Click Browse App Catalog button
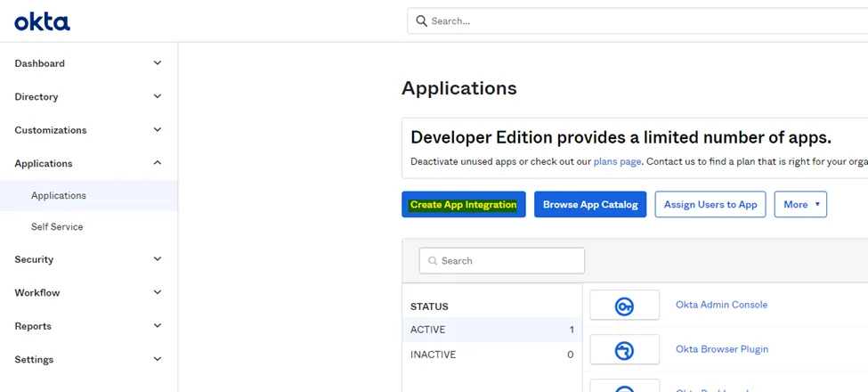This screenshot has width=868, height=392. [590, 204]
